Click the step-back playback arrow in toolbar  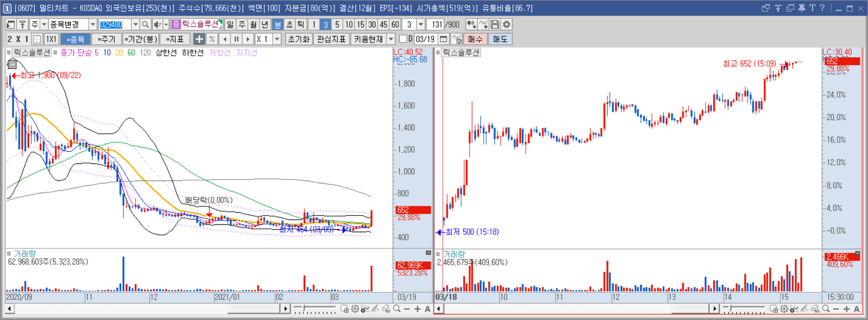(225, 39)
